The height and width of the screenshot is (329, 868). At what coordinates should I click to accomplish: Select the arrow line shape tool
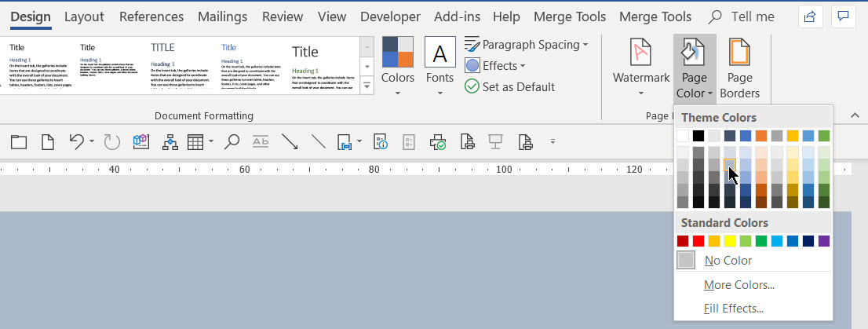290,142
